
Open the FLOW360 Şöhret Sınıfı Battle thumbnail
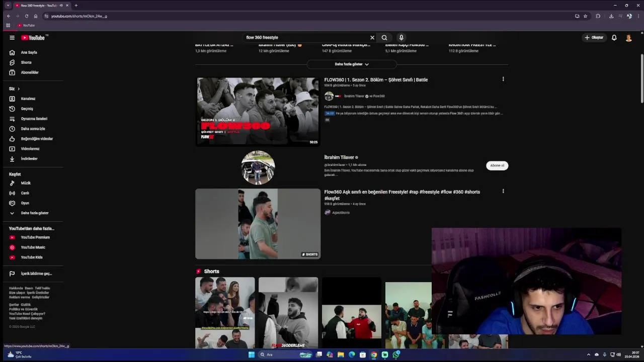258,111
